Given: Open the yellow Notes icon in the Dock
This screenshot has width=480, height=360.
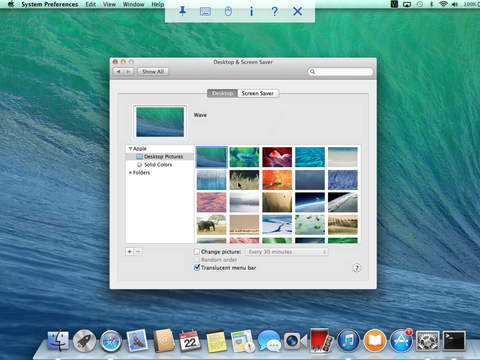Looking at the screenshot, I should point(216,341).
